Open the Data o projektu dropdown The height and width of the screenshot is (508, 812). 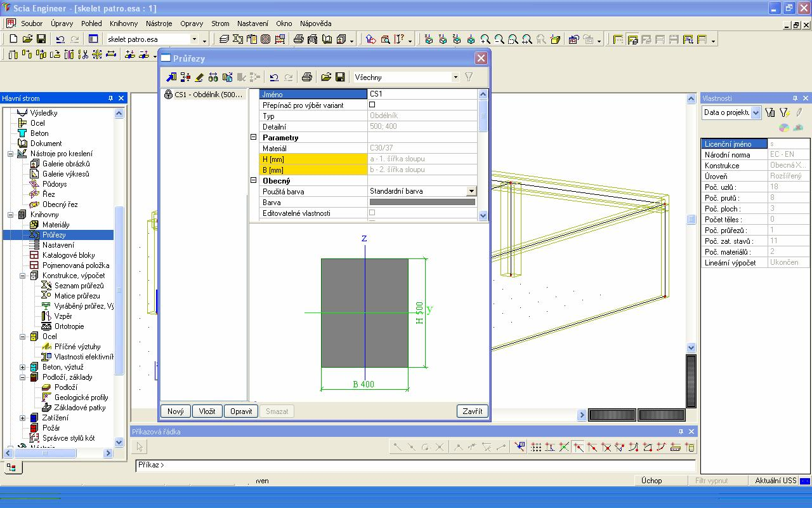[x=756, y=112]
